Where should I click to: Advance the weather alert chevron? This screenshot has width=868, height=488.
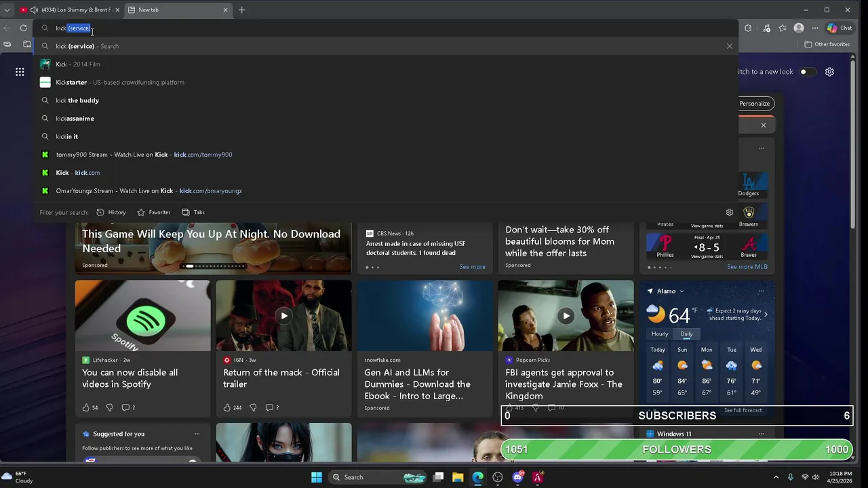[x=766, y=314]
